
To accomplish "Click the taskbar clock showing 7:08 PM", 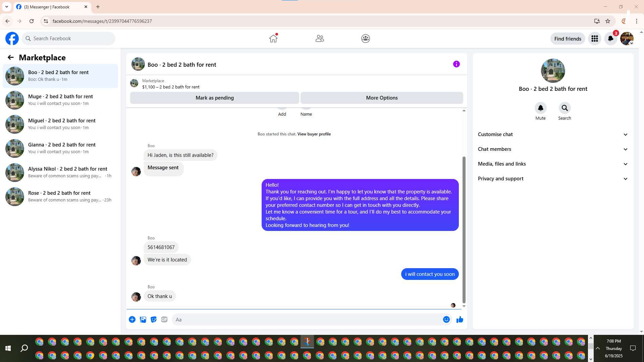I will pos(613,349).
